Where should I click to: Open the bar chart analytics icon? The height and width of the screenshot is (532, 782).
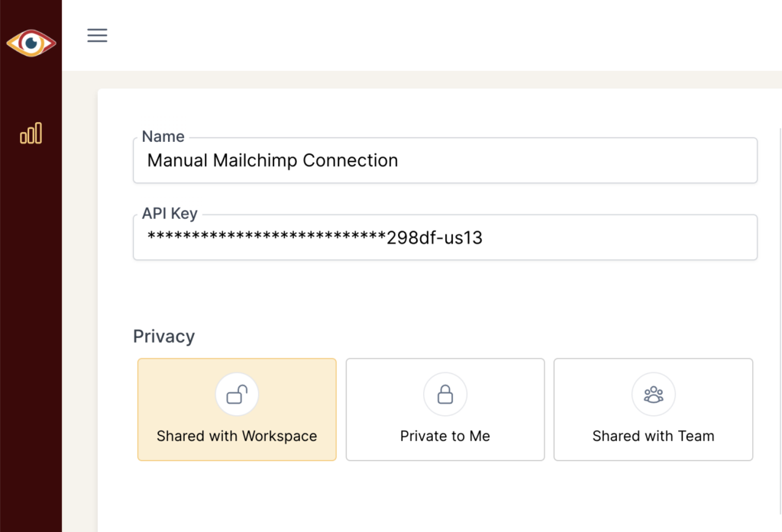(x=31, y=134)
